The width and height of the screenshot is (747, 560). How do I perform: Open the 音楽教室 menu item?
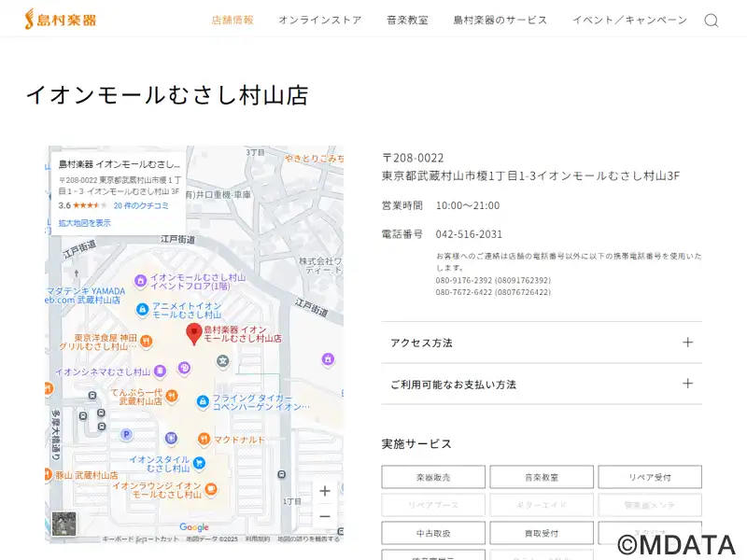point(407,20)
